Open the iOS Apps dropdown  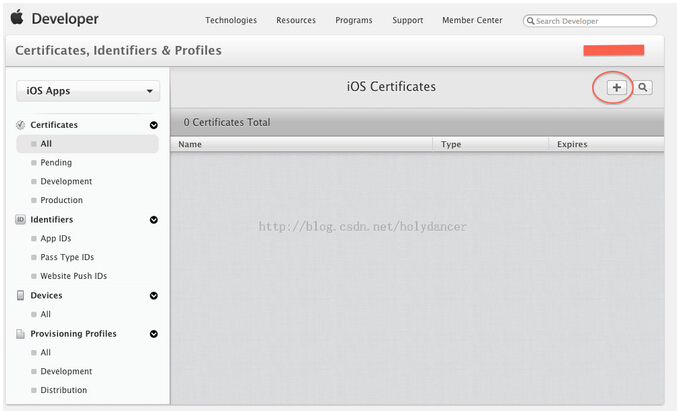[x=88, y=91]
